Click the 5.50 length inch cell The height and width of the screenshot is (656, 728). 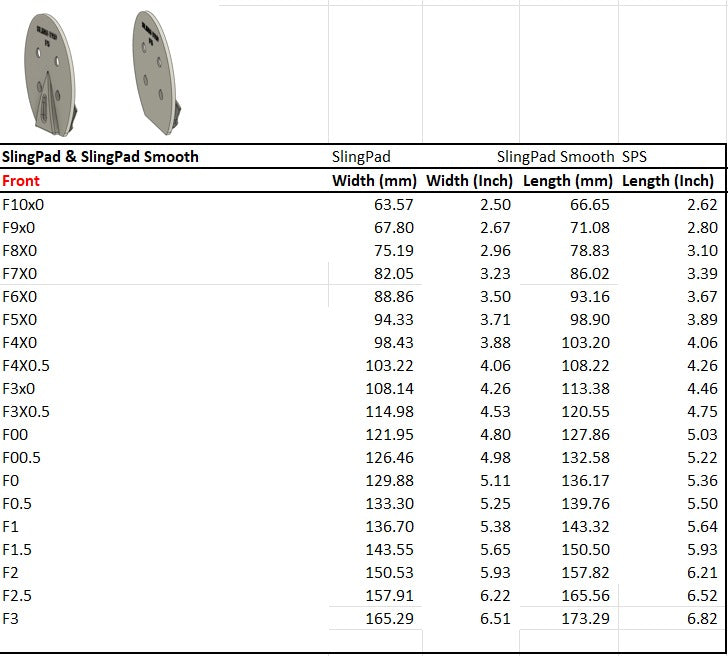[702, 504]
